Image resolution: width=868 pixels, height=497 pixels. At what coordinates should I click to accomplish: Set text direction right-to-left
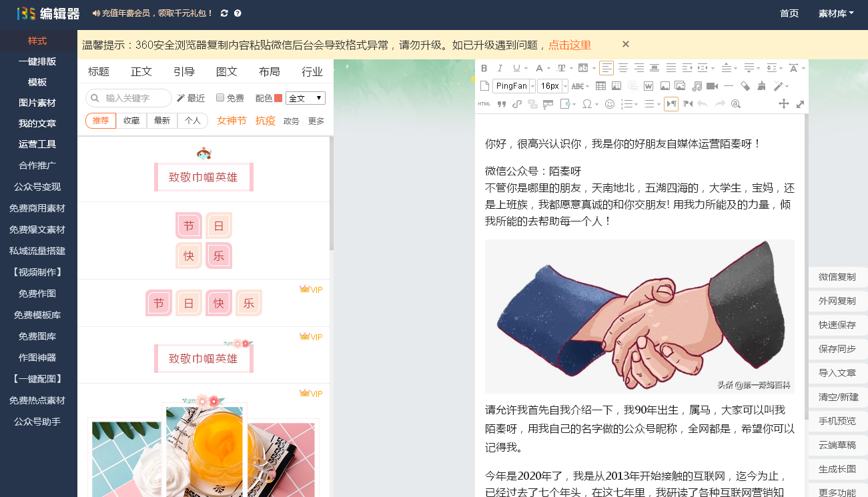687,104
